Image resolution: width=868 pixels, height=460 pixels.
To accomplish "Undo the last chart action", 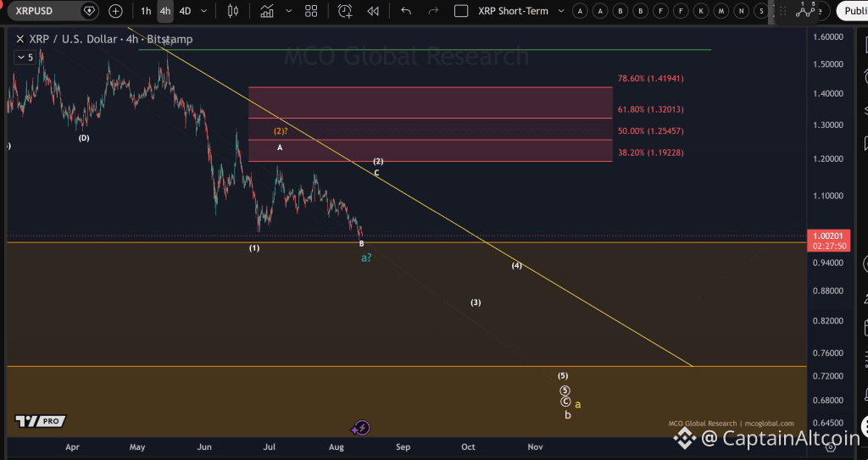I will pos(406,11).
